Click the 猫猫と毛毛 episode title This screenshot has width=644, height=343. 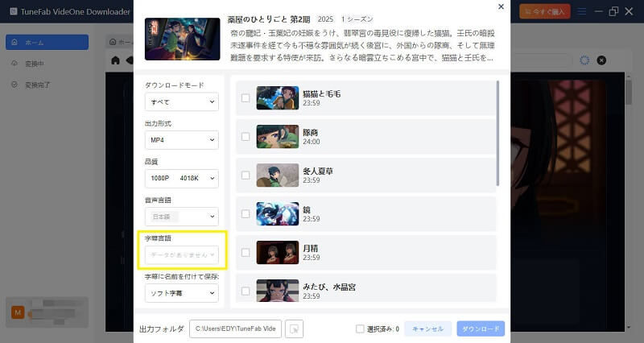point(321,93)
